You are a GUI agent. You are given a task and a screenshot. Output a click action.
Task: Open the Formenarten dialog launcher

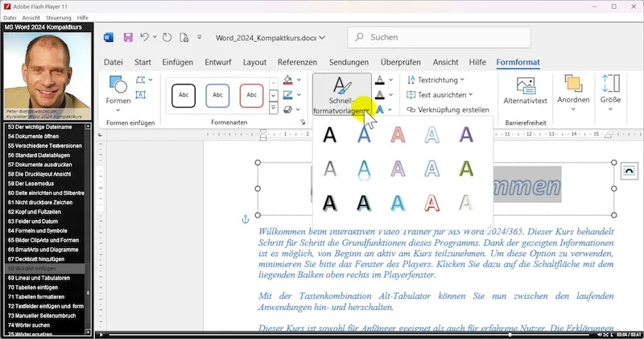click(x=303, y=122)
